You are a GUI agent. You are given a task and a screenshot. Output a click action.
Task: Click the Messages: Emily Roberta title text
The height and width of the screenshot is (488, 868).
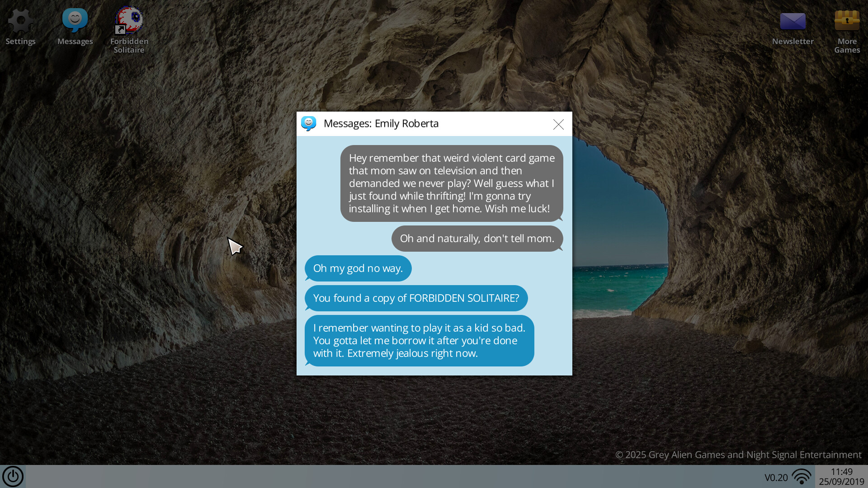pyautogui.click(x=381, y=123)
